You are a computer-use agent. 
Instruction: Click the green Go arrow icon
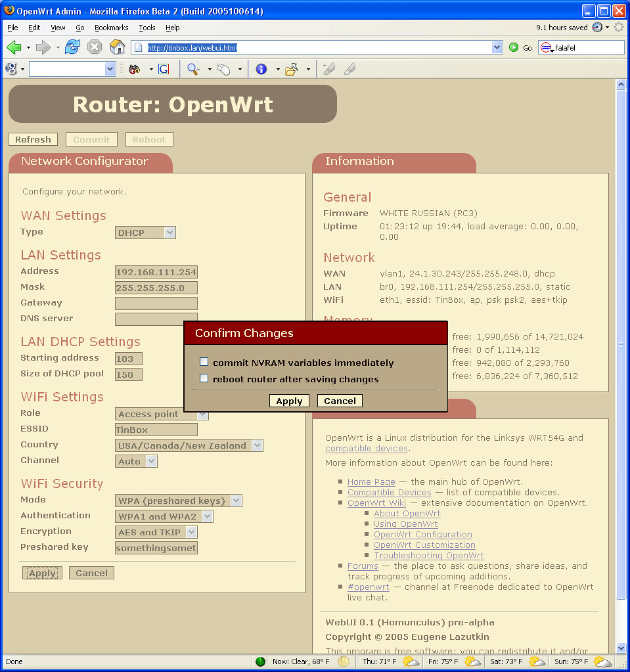(514, 47)
